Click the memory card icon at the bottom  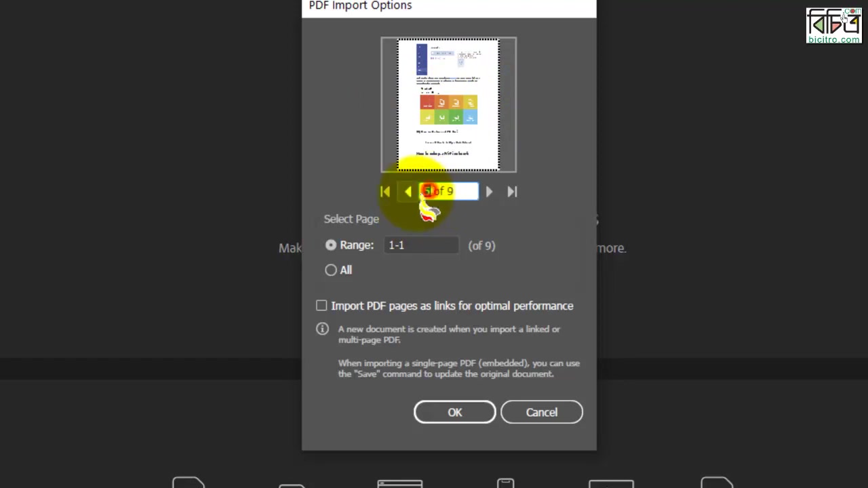click(292, 485)
